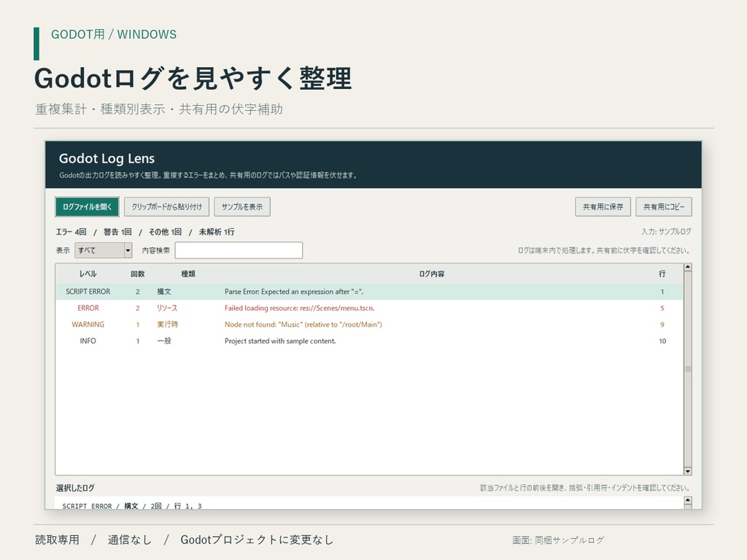Click the エラー 4回 summary text
The width and height of the screenshot is (747, 560).
pyautogui.click(x=71, y=232)
